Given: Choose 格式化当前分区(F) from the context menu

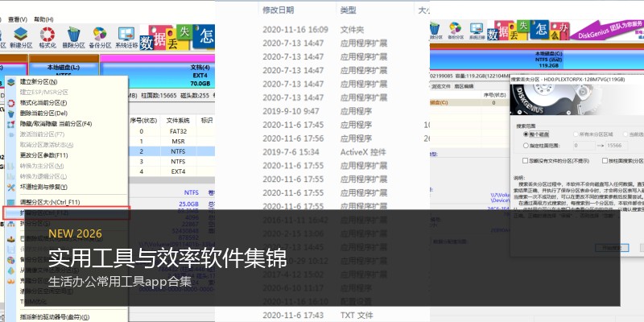Looking at the screenshot, I should pos(43,103).
